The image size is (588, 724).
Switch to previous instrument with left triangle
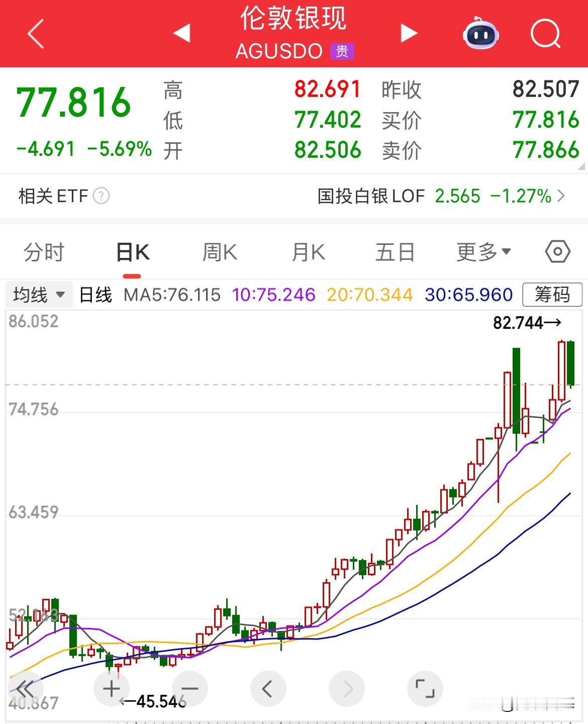(182, 33)
